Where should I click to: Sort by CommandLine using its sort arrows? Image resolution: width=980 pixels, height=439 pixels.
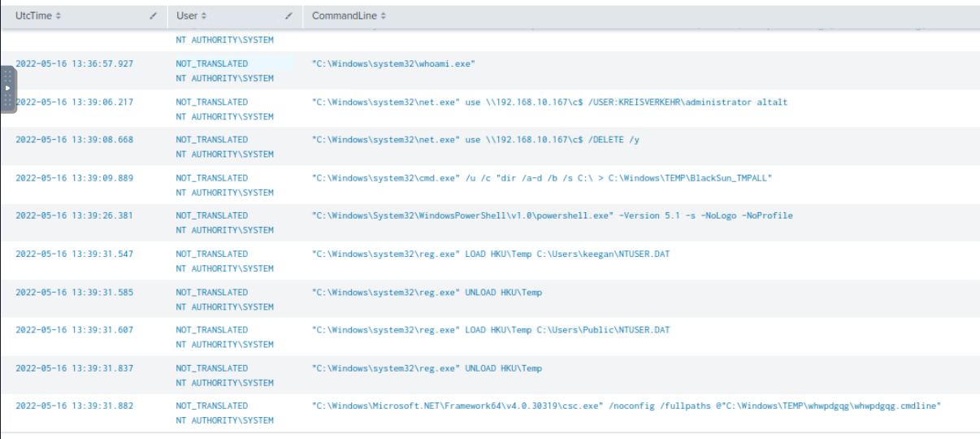click(x=384, y=16)
